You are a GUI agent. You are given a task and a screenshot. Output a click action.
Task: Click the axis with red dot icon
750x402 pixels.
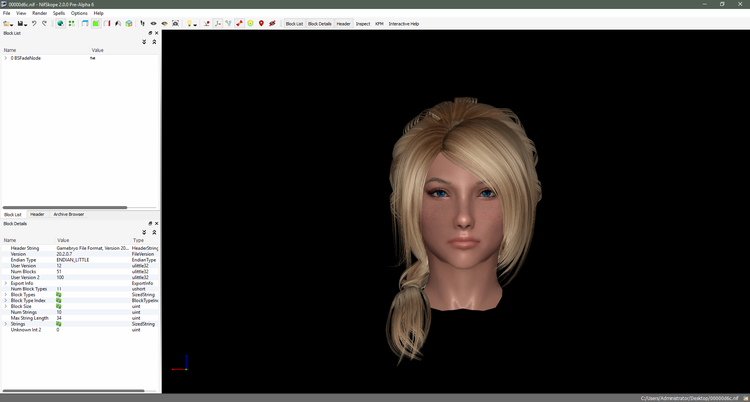[207, 23]
